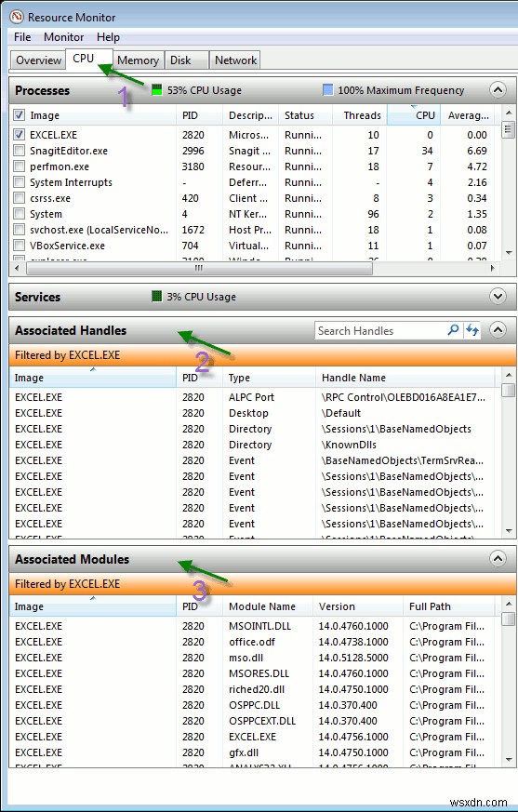Select the OSPPC.DLL module row
The width and height of the screenshot is (518, 812).
(252, 705)
